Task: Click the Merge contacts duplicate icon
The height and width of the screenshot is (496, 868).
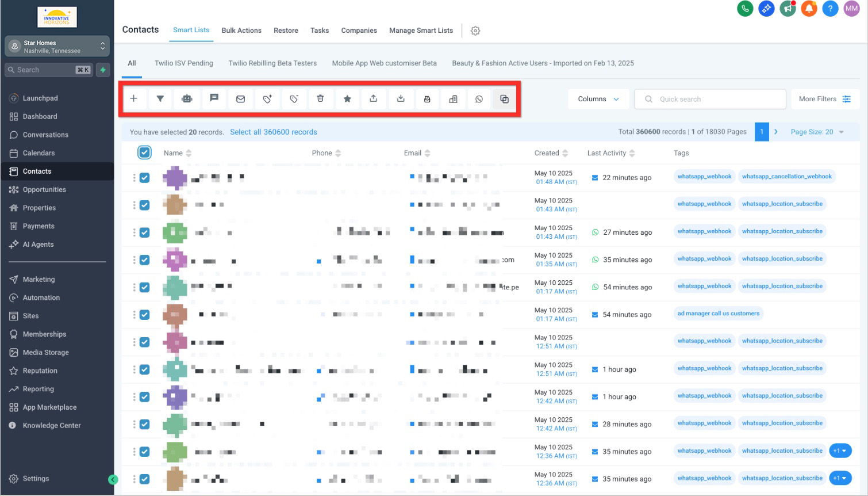Action: (x=504, y=98)
